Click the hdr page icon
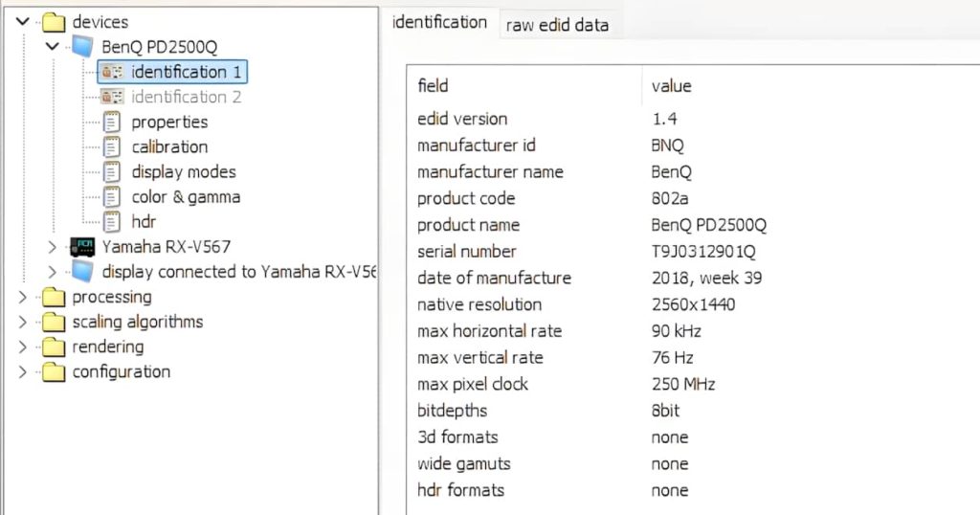Image resolution: width=980 pixels, height=515 pixels. [113, 221]
